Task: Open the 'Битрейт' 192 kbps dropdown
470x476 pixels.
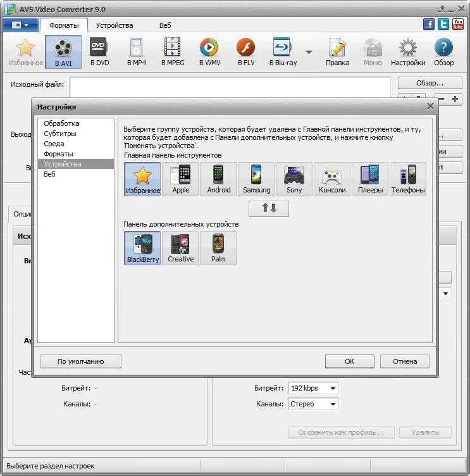Action: coord(313,388)
